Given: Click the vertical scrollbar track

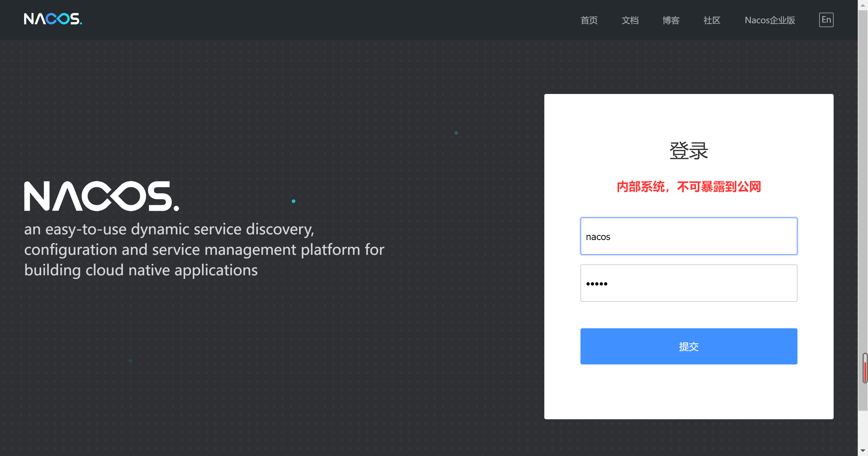Looking at the screenshot, I should click(x=863, y=202).
